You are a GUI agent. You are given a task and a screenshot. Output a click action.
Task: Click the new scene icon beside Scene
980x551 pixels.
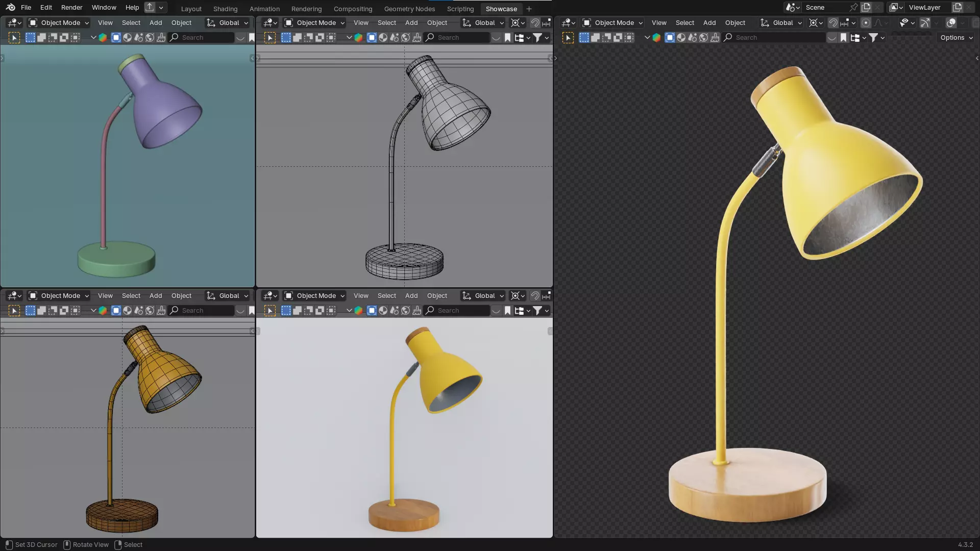[x=866, y=7]
